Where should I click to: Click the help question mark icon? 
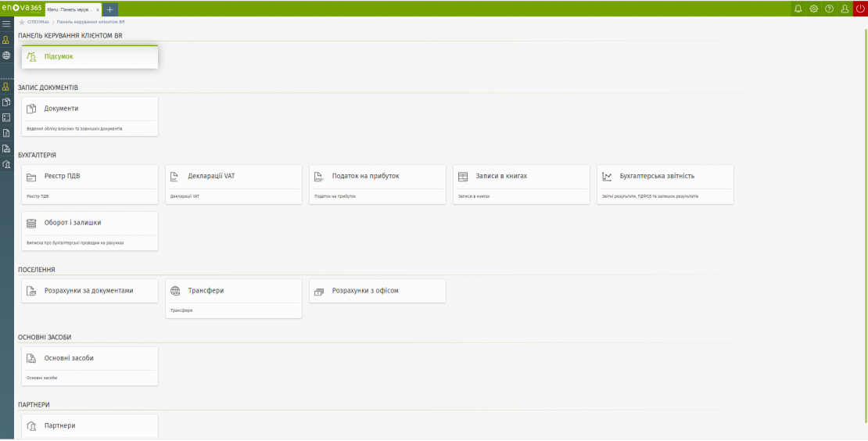(829, 9)
